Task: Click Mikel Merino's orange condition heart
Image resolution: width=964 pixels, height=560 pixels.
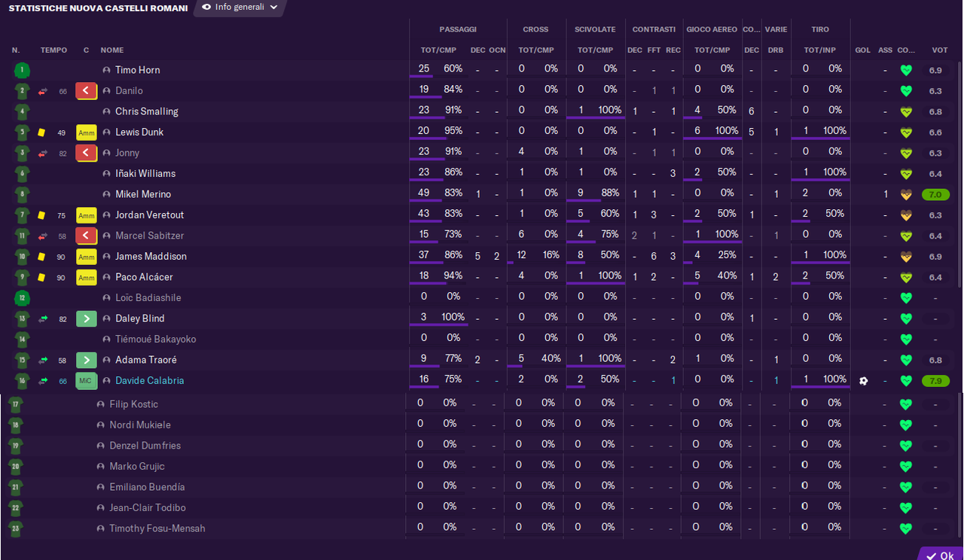Action: (906, 195)
